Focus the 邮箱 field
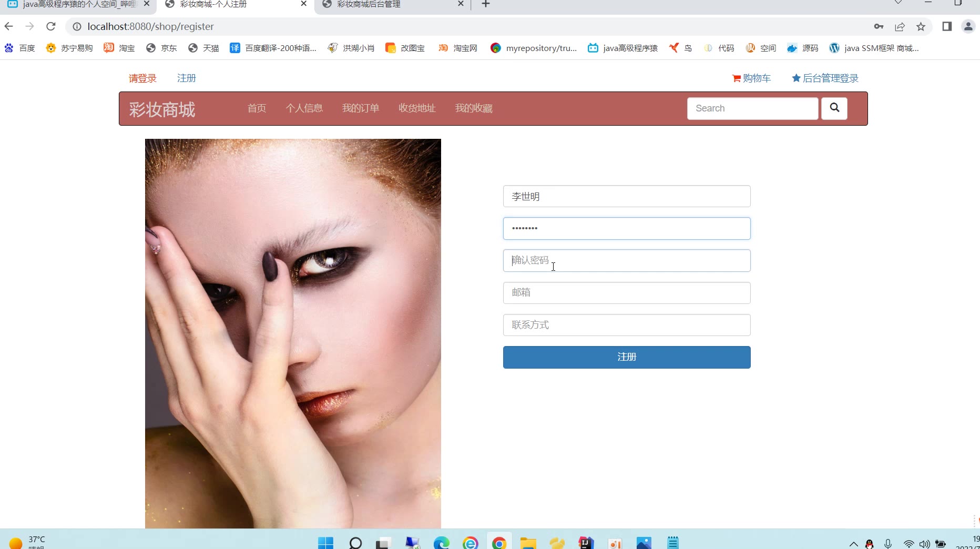 [x=627, y=293]
